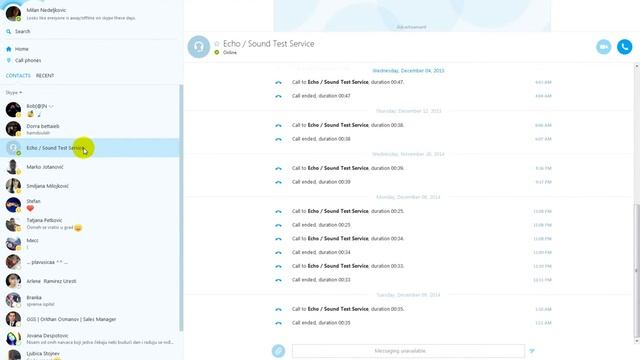Click the Echo / Sound Test Service title

tap(269, 44)
